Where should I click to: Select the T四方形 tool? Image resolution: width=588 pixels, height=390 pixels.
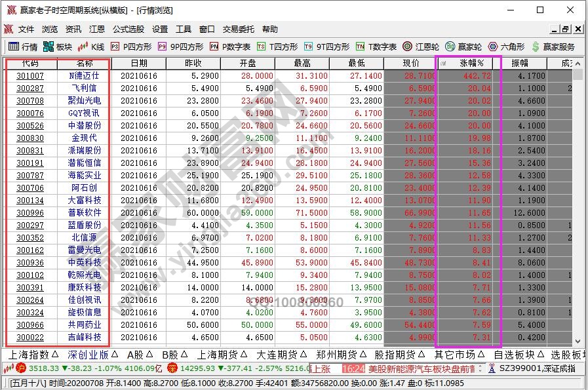(277, 47)
